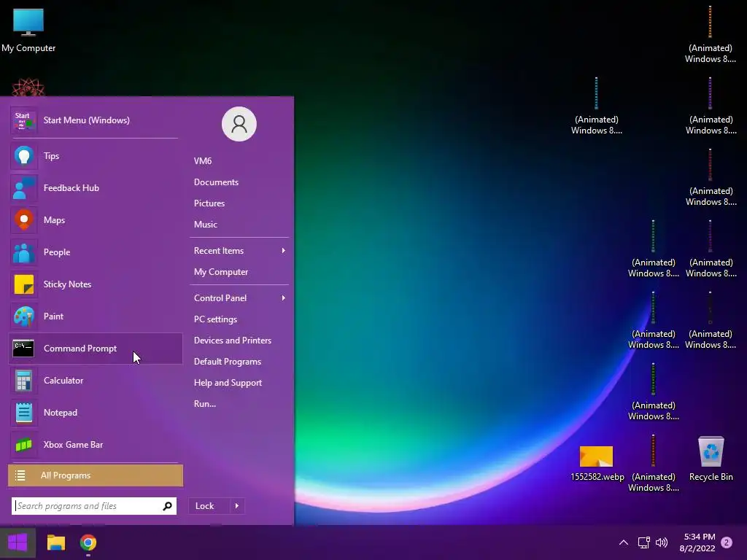
Task: Launch Sticky Notes via its yellow icon
Action: click(x=23, y=284)
